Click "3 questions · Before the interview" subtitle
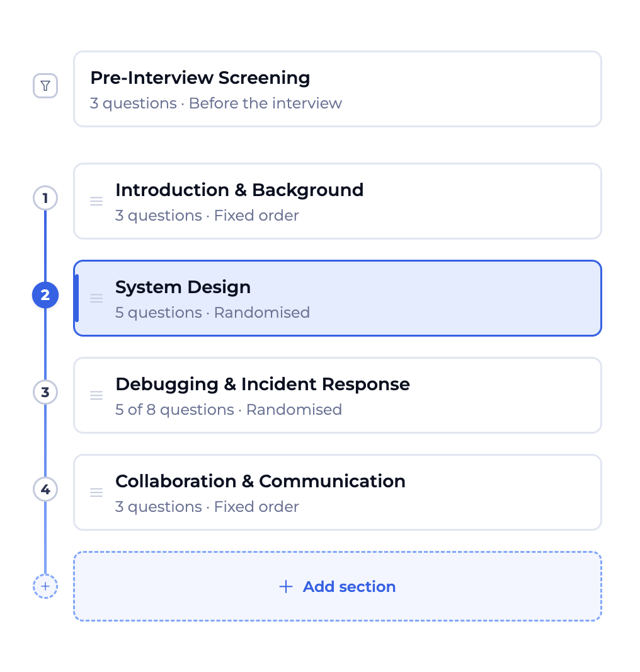Image resolution: width=640 pixels, height=672 pixels. click(x=216, y=103)
